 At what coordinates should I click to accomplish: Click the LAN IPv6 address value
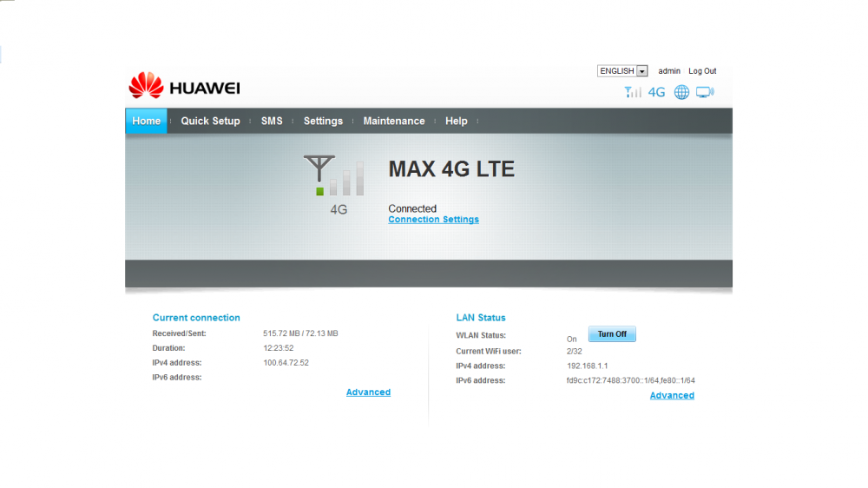click(x=630, y=380)
